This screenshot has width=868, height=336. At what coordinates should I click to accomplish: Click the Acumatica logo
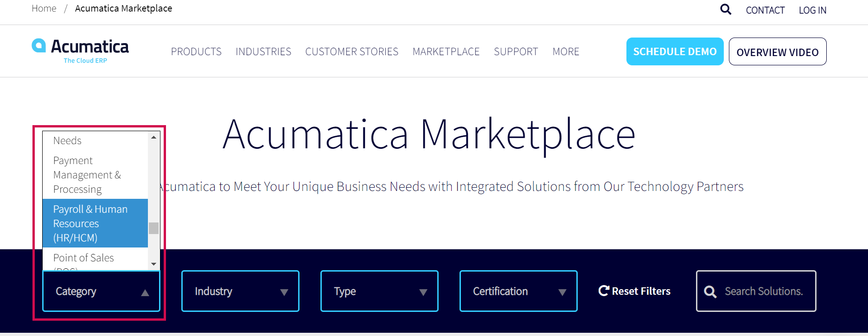point(80,51)
